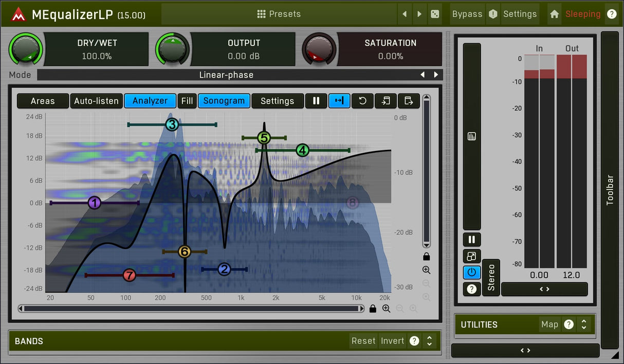Click the random preset dice icon
The image size is (624, 364).
click(x=435, y=14)
